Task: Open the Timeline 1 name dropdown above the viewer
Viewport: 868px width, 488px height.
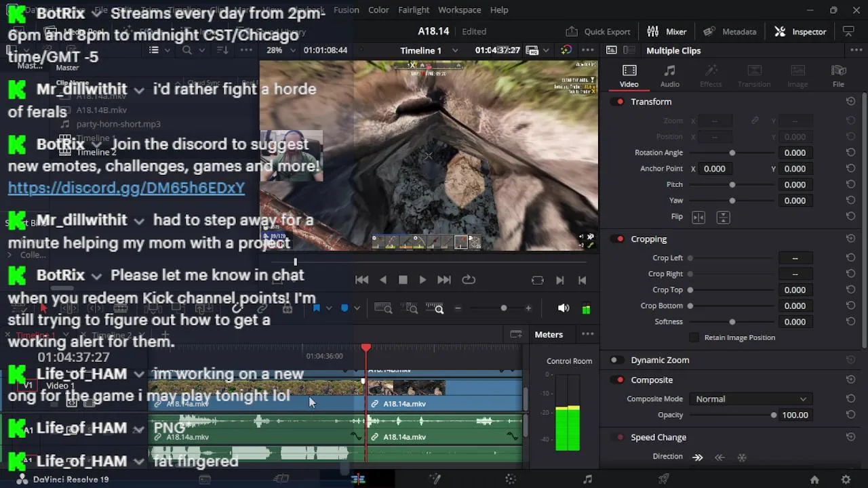Action: point(454,50)
